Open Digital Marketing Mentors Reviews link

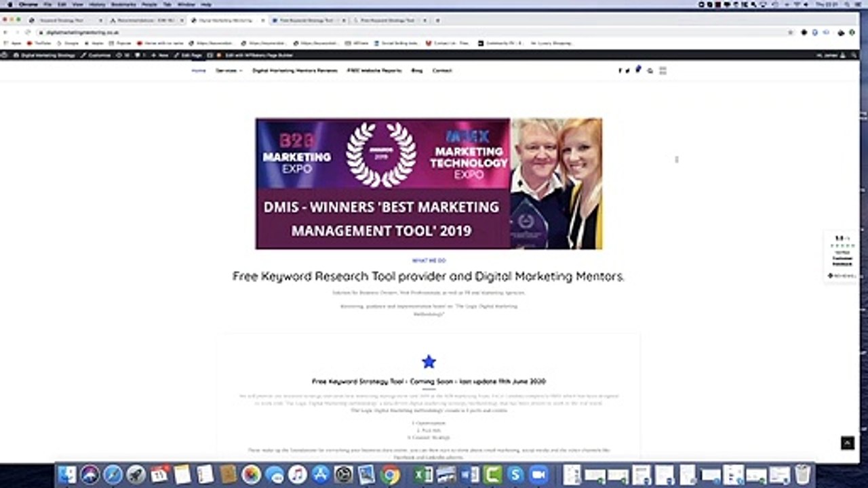tap(295, 70)
